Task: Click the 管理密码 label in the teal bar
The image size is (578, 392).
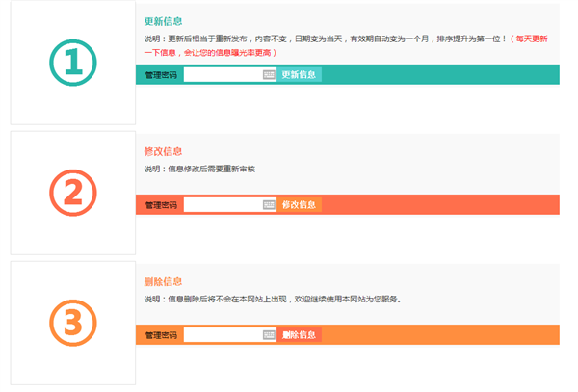Action: click(161, 75)
